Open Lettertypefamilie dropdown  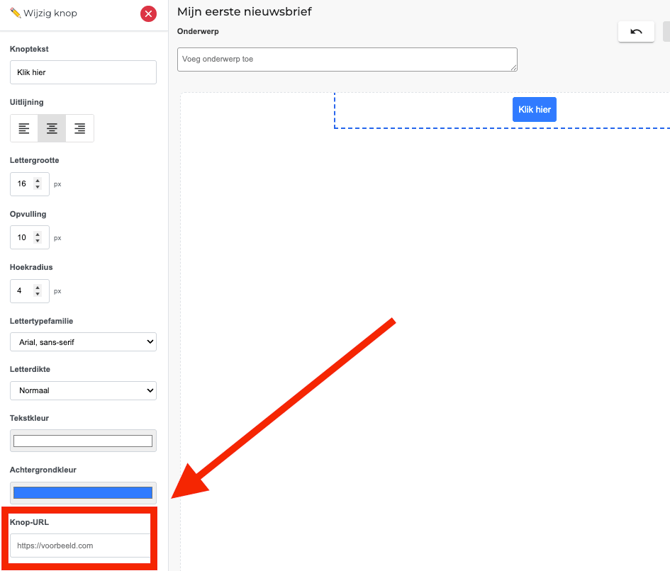point(83,342)
